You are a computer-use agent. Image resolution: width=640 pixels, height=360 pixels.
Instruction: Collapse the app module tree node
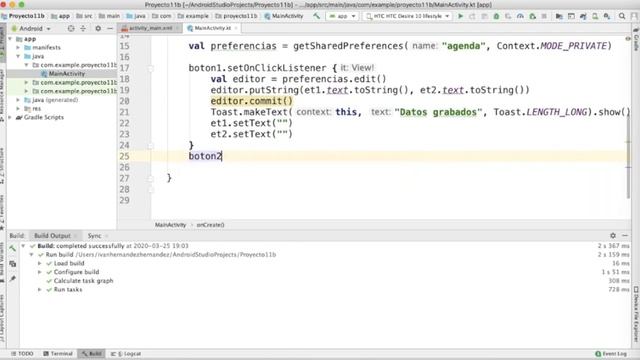(10, 39)
